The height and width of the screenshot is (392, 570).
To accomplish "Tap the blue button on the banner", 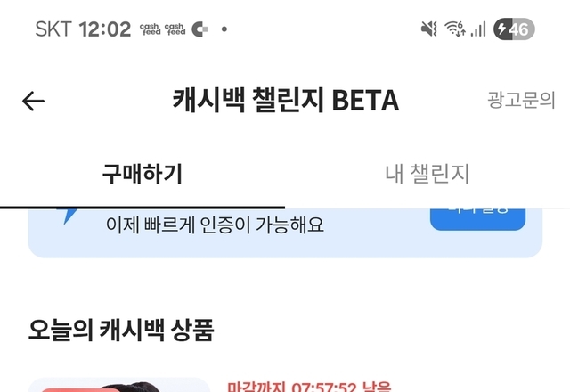I will [x=477, y=219].
